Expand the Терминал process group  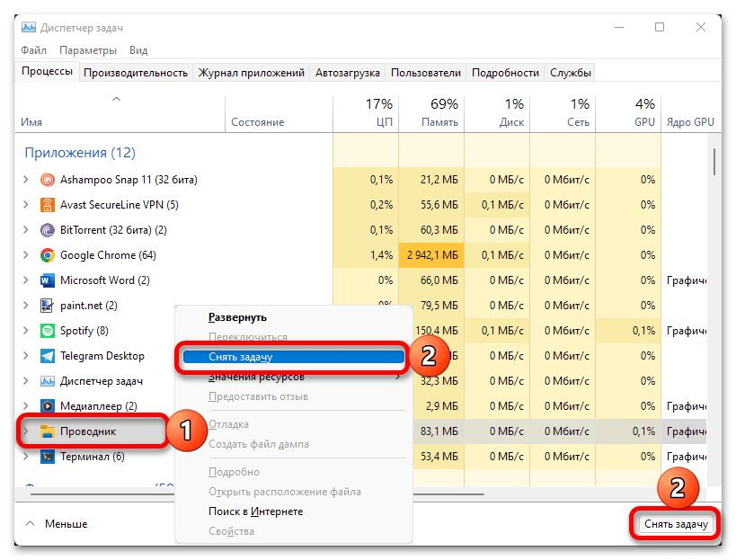pos(26,457)
